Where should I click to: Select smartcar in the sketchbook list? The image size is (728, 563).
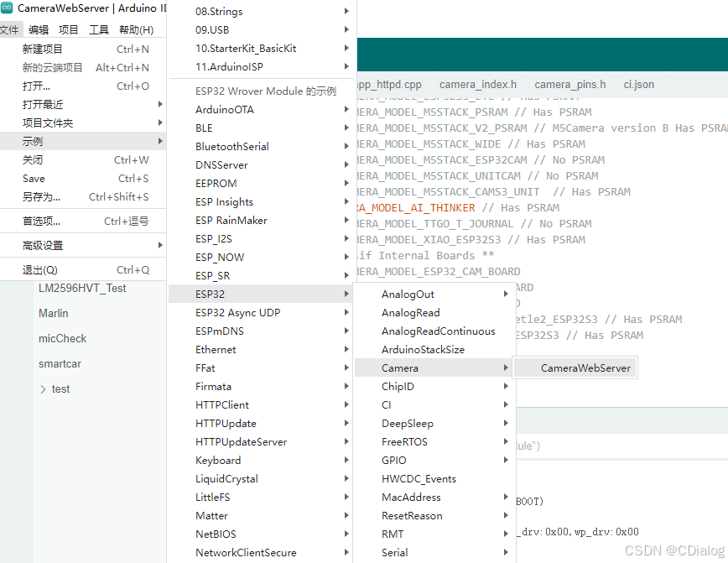(60, 363)
